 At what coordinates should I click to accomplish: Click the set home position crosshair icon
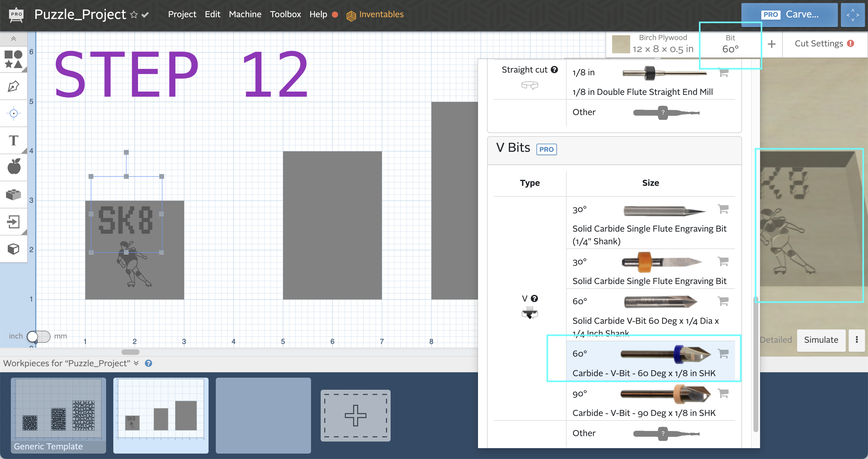point(14,114)
